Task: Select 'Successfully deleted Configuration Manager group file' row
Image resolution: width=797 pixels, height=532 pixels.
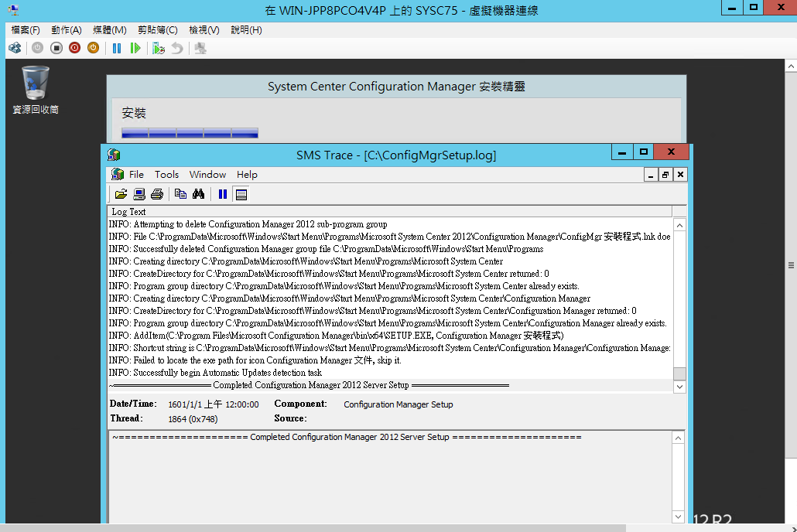Action: pyautogui.click(x=390, y=249)
